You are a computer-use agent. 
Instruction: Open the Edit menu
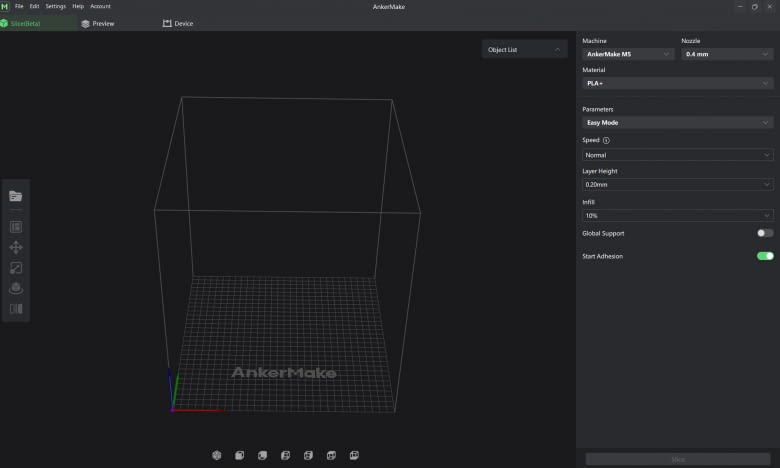click(34, 6)
